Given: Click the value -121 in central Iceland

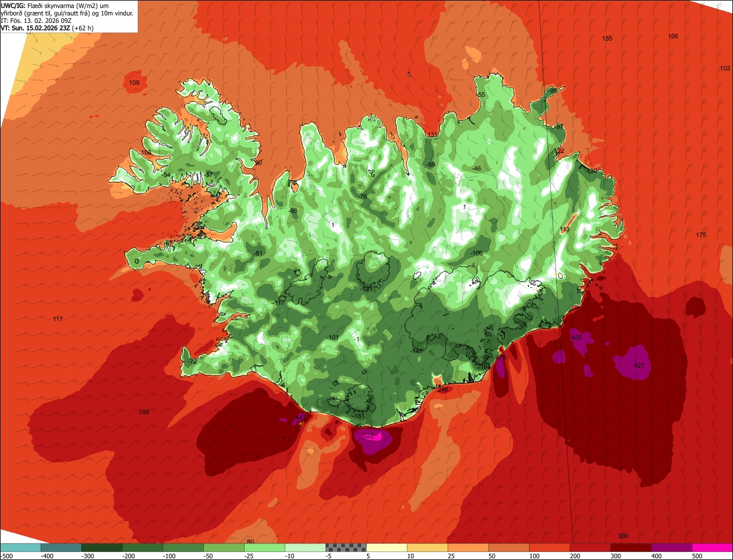Looking at the screenshot, I should (366, 289).
